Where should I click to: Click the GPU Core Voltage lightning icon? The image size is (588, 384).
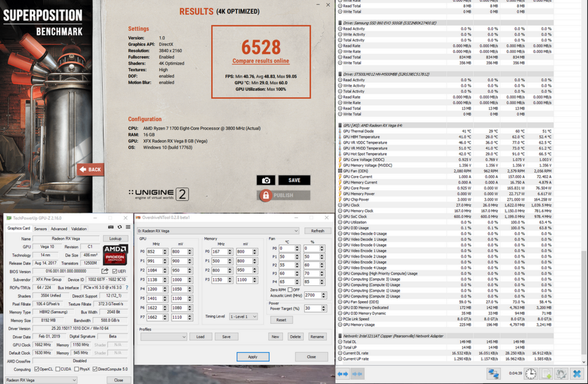click(340, 160)
